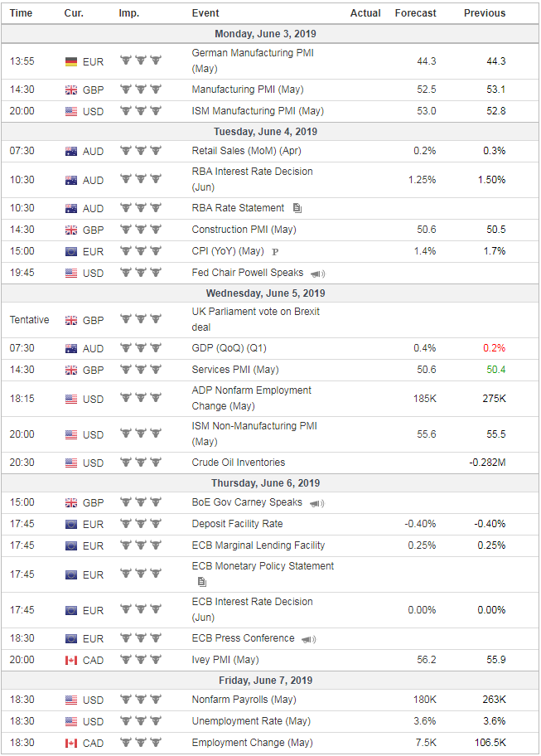Click the Australian flag in the GDP (QoQ) row
The image size is (541, 756).
pos(71,349)
